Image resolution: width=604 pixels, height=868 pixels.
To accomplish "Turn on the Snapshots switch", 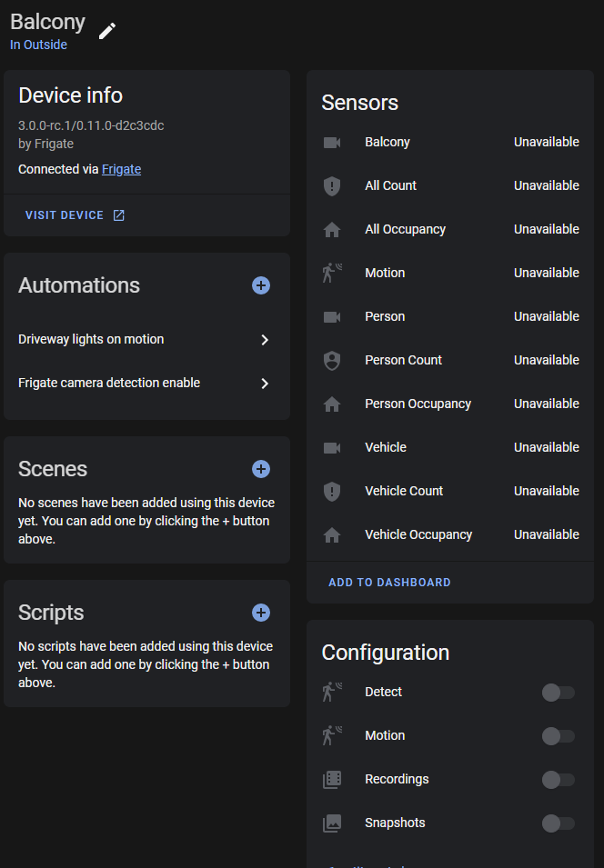I will coord(558,823).
